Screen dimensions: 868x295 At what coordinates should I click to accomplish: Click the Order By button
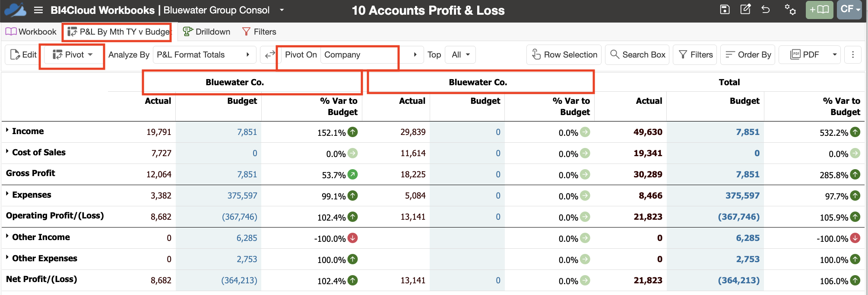click(748, 55)
